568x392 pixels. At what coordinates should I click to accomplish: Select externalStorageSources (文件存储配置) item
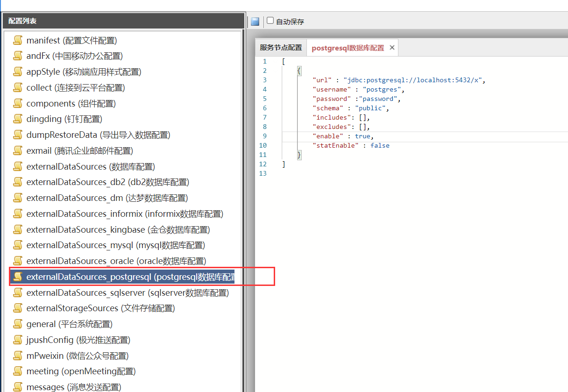tap(100, 308)
